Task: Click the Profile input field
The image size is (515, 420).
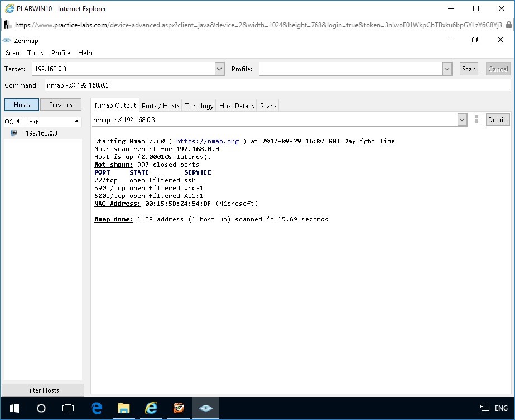Action: point(351,69)
